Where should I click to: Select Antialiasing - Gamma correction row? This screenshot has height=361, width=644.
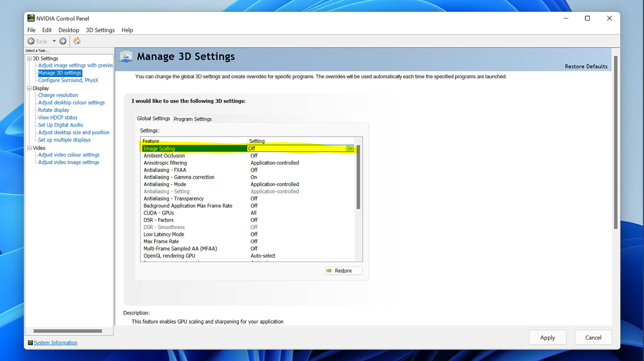(x=247, y=177)
